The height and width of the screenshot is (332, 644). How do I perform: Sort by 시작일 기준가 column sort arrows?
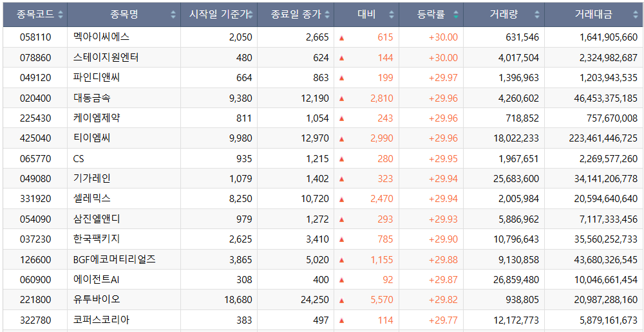pos(250,15)
